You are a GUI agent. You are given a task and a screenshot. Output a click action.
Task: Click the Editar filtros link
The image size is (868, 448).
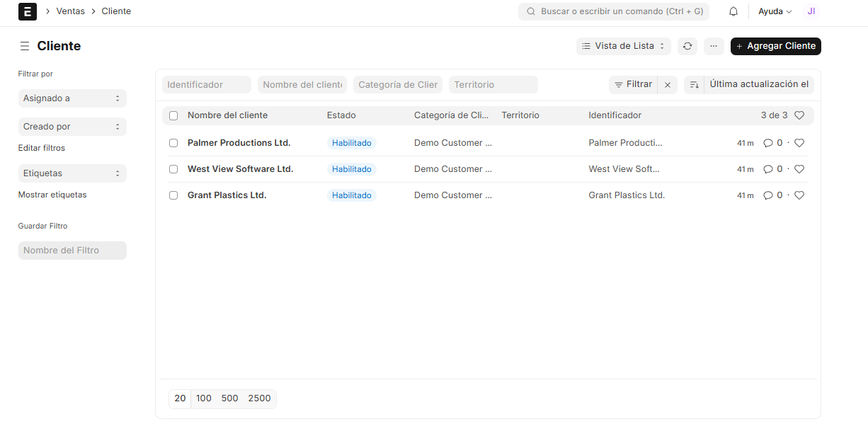42,148
